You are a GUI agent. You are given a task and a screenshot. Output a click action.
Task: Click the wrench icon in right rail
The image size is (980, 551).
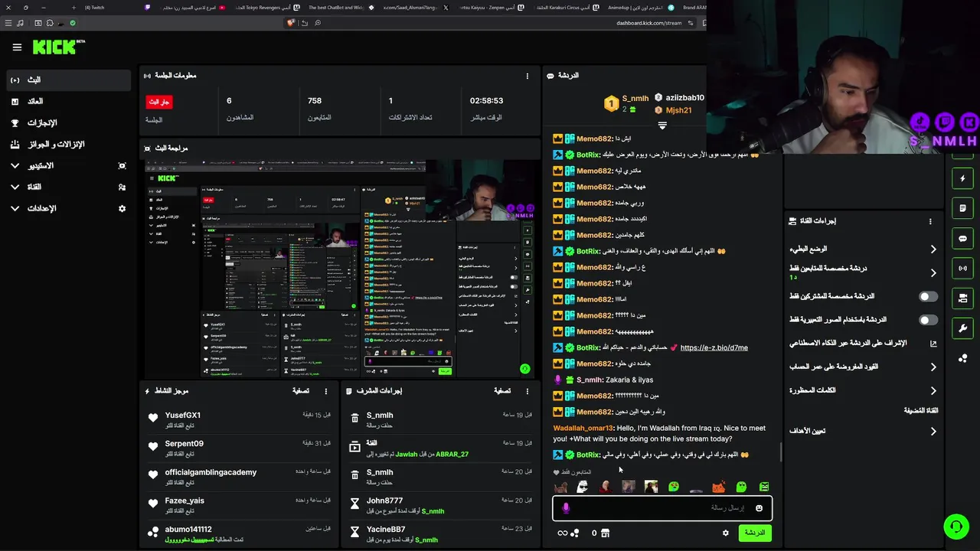click(963, 328)
